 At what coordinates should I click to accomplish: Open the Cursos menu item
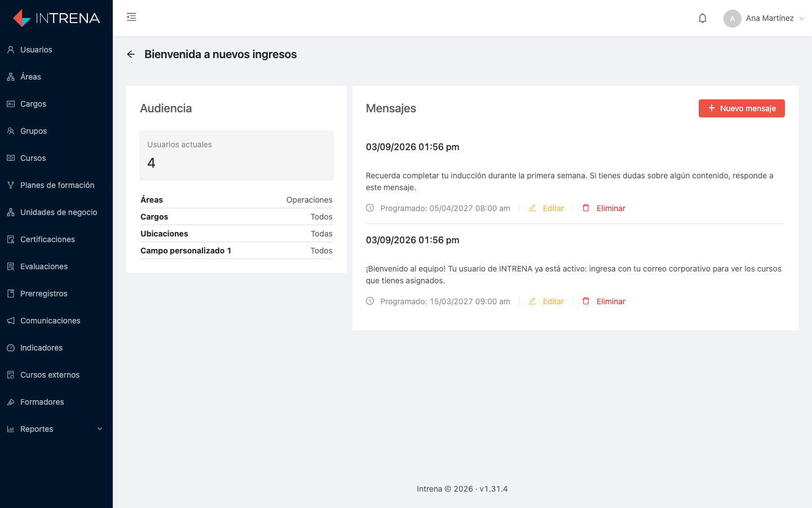[56, 158]
